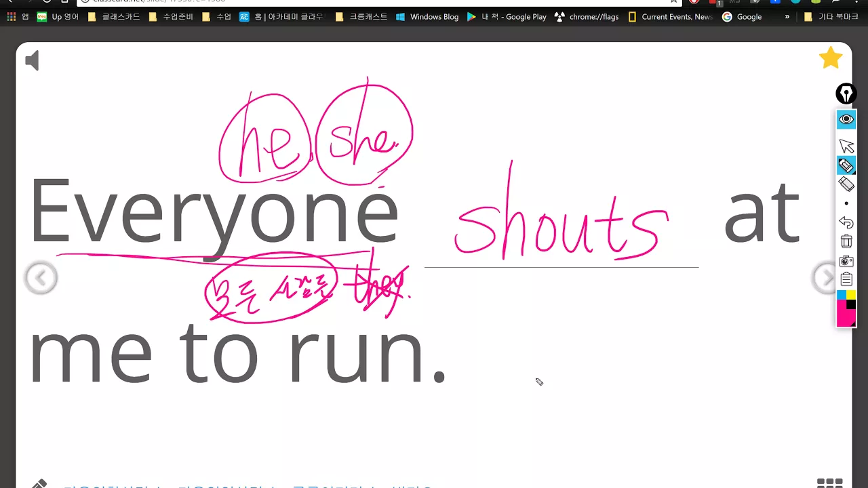
Task: Open the 크롬캐스트 bookmark folder
Action: pos(361,17)
